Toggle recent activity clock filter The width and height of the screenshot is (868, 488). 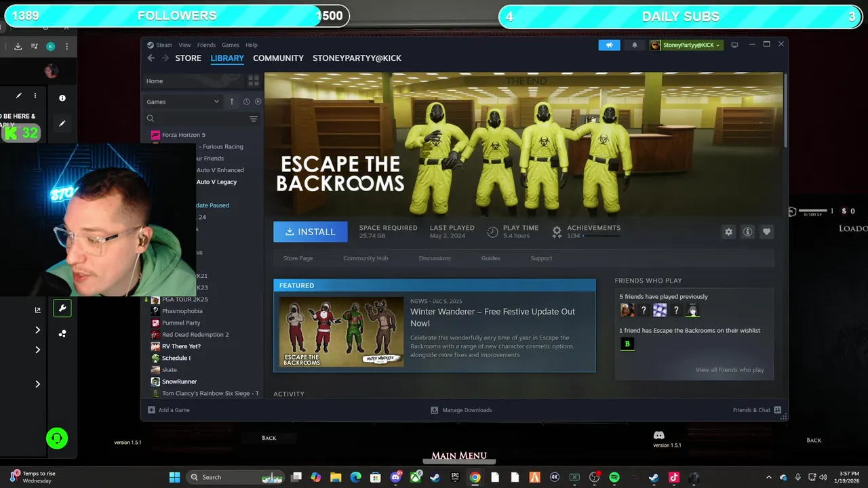(x=246, y=102)
